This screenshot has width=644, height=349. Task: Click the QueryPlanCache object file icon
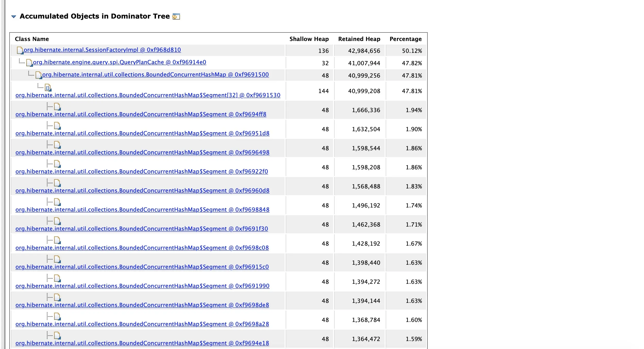point(29,63)
